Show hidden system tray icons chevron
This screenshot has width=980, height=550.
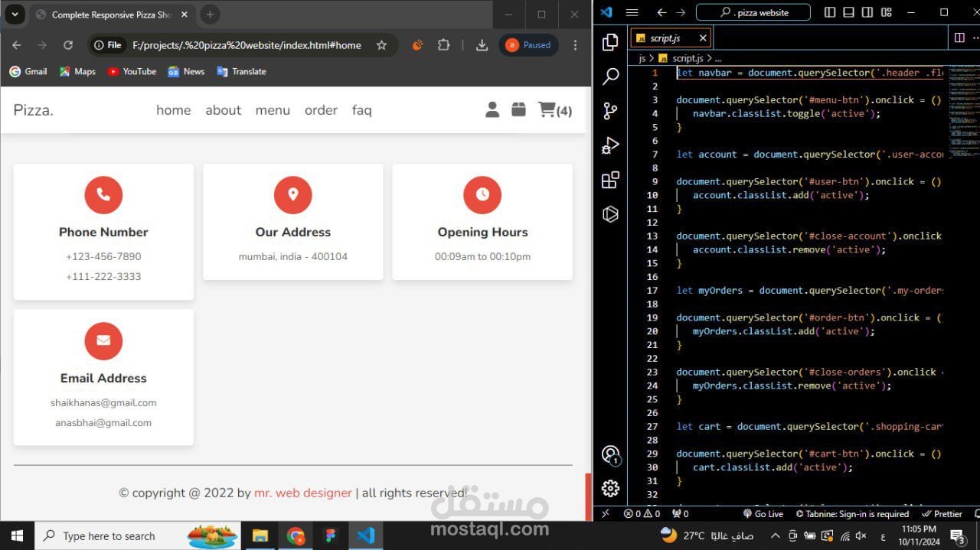775,535
